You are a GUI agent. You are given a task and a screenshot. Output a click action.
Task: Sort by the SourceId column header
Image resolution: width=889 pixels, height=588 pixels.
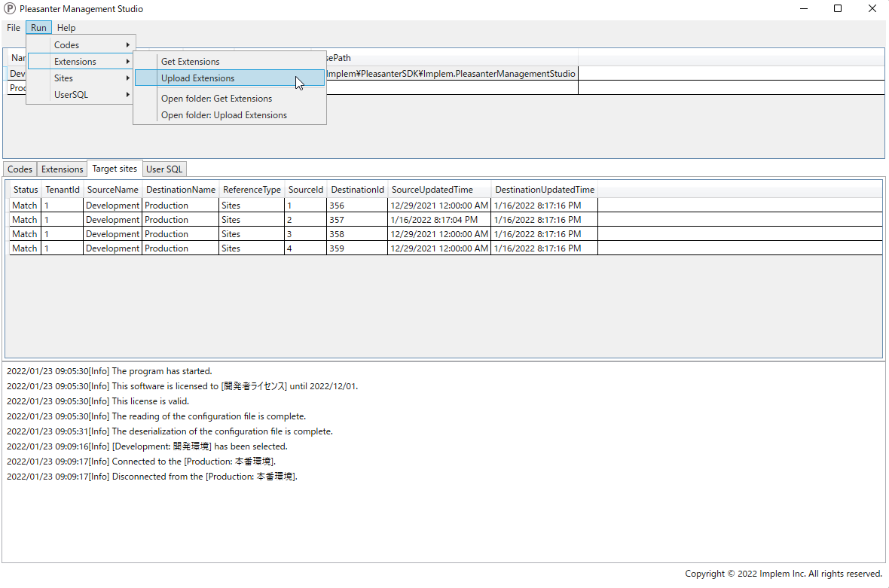point(306,190)
